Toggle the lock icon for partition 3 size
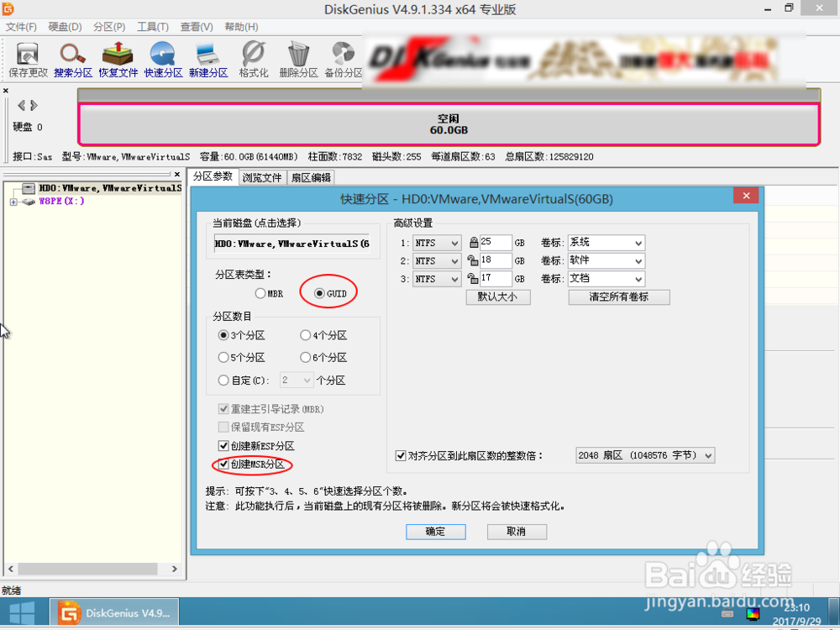 [x=472, y=279]
